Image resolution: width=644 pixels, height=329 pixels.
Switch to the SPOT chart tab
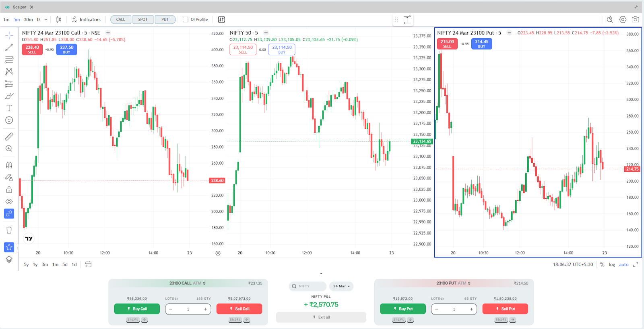[143, 19]
